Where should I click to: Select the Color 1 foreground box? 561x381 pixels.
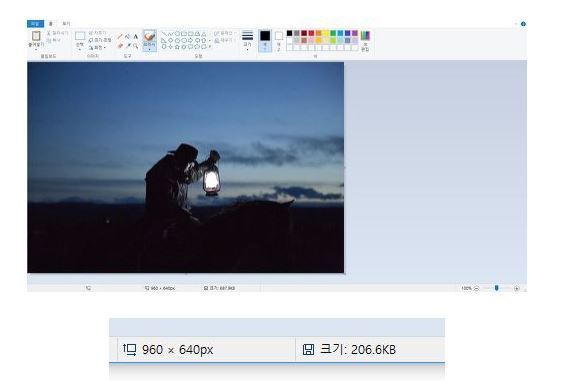265,40
